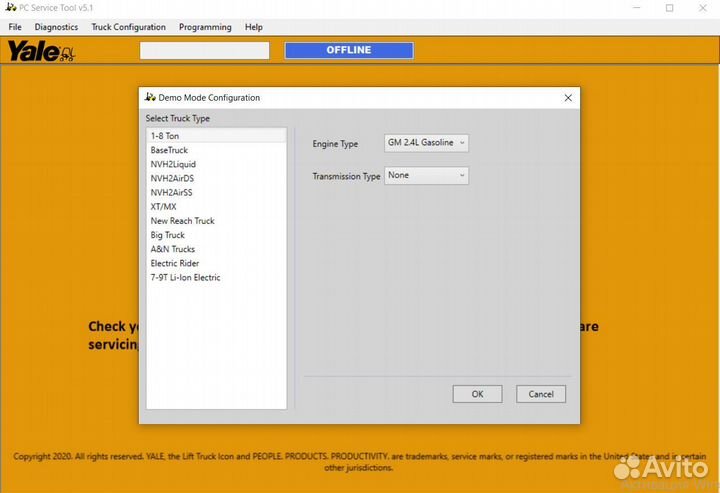Open the Programming menu
The height and width of the screenshot is (493, 720).
[x=205, y=27]
